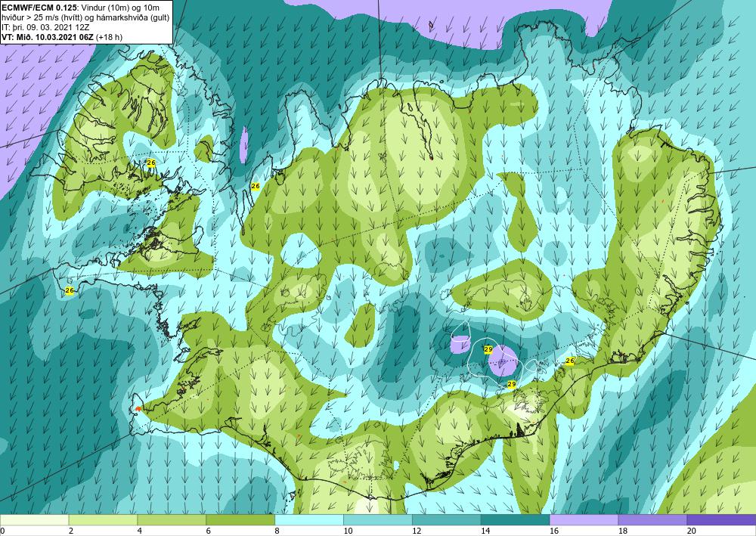Image resolution: width=756 pixels, height=536 pixels.
Task: Click the legend scale label '20'
Action: (692, 531)
